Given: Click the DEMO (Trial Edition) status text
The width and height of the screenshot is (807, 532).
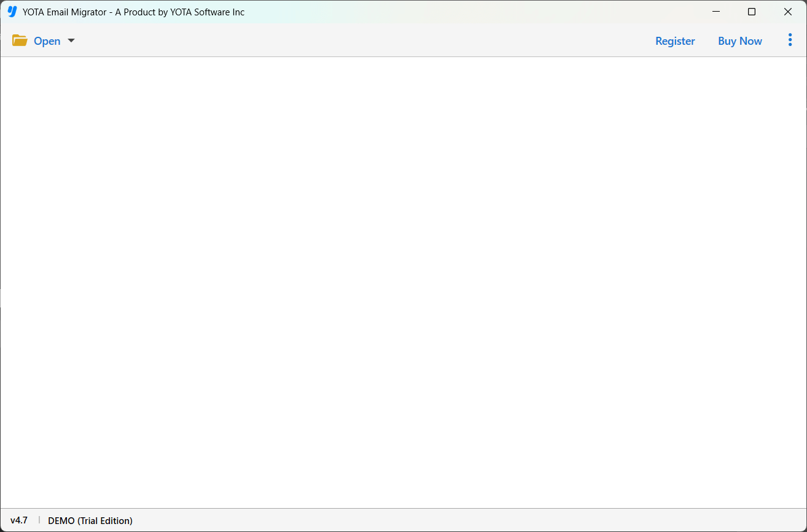Looking at the screenshot, I should [x=90, y=520].
